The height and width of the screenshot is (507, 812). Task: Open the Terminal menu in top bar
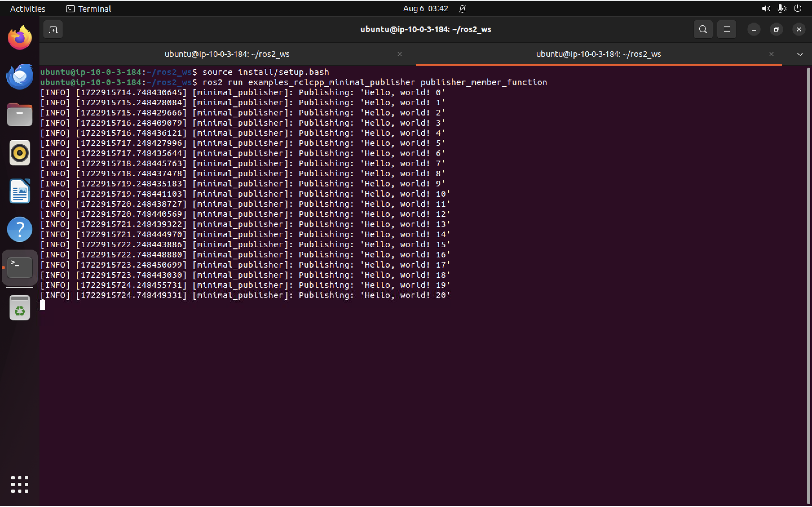(x=88, y=8)
